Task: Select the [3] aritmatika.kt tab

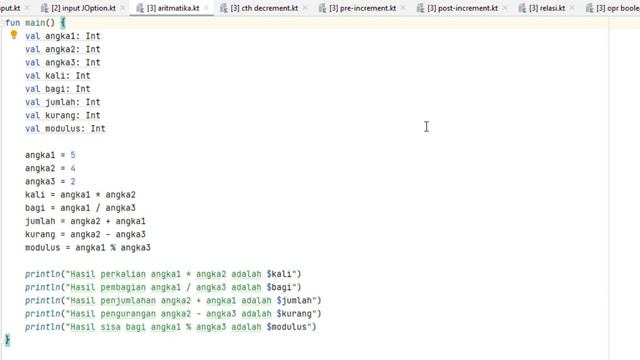Action: tap(173, 8)
